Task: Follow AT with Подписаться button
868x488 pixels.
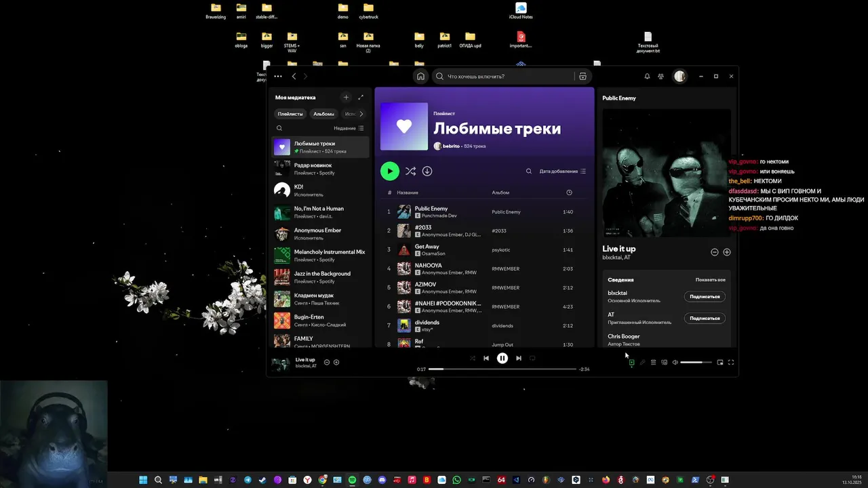Action: point(705,319)
